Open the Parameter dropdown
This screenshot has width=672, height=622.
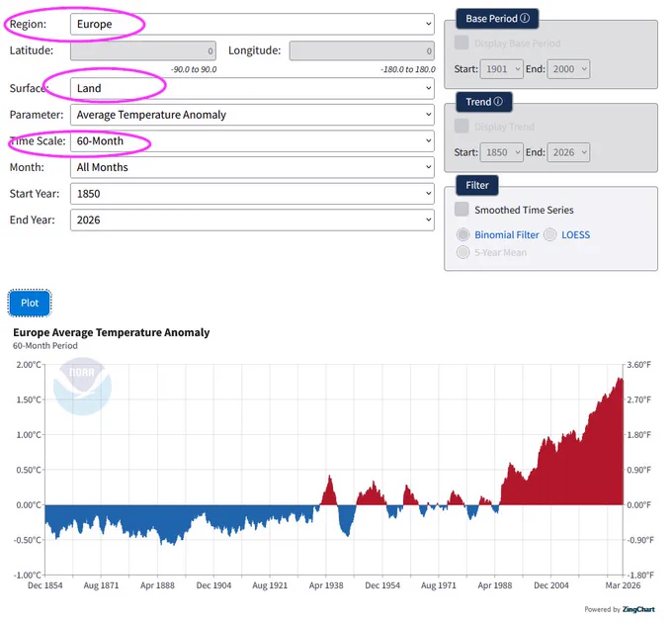(x=252, y=115)
